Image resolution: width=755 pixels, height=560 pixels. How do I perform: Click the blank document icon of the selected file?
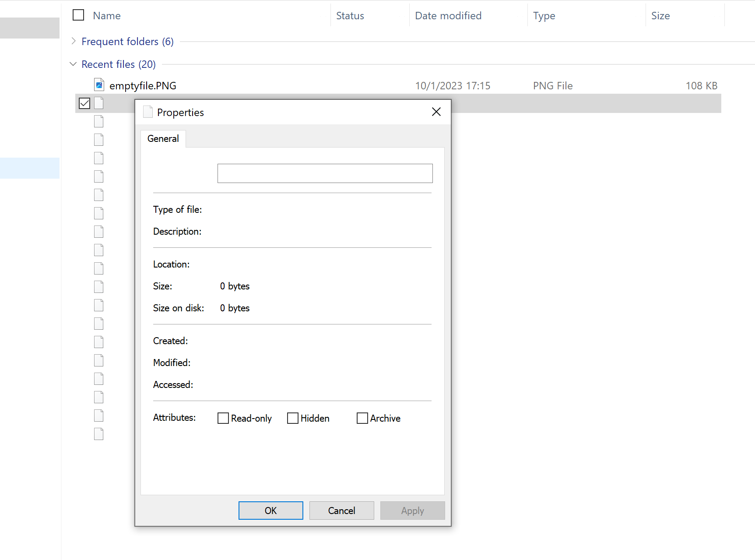point(98,103)
